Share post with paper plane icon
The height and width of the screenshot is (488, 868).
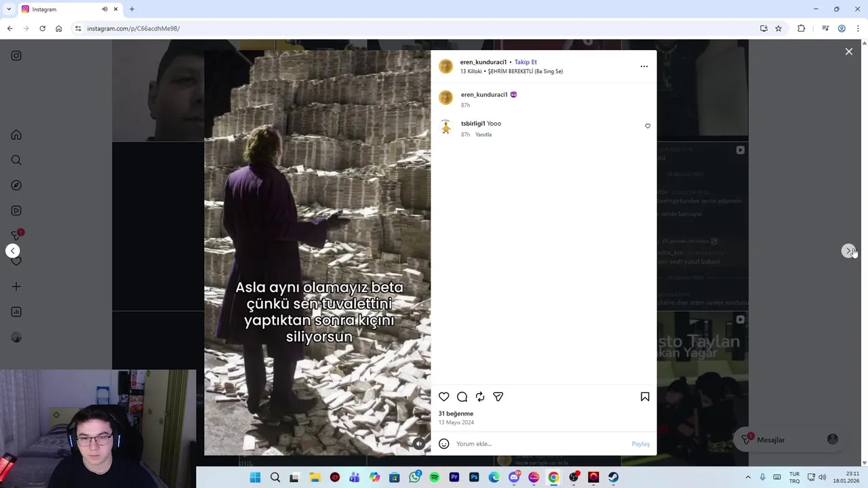click(498, 396)
